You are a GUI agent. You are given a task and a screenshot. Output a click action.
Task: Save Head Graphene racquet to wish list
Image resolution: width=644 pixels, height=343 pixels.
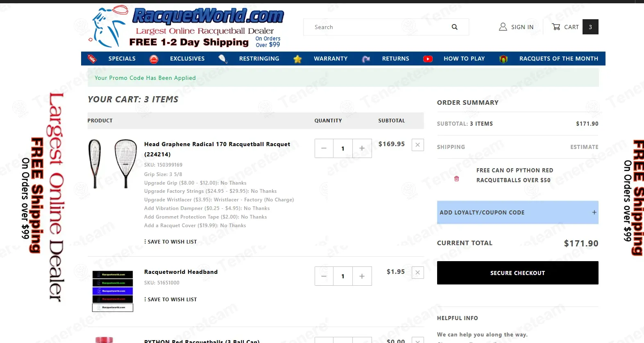pos(170,242)
